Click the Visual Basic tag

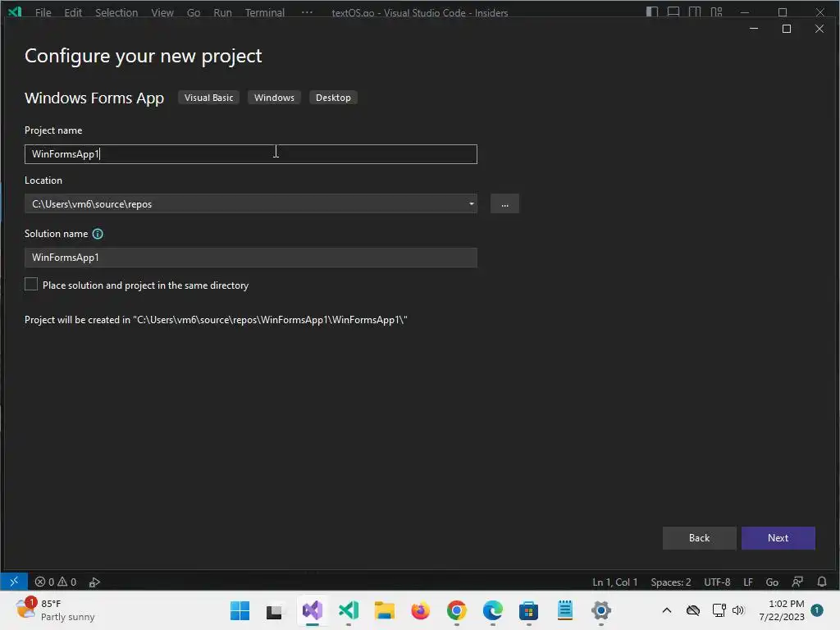(209, 98)
